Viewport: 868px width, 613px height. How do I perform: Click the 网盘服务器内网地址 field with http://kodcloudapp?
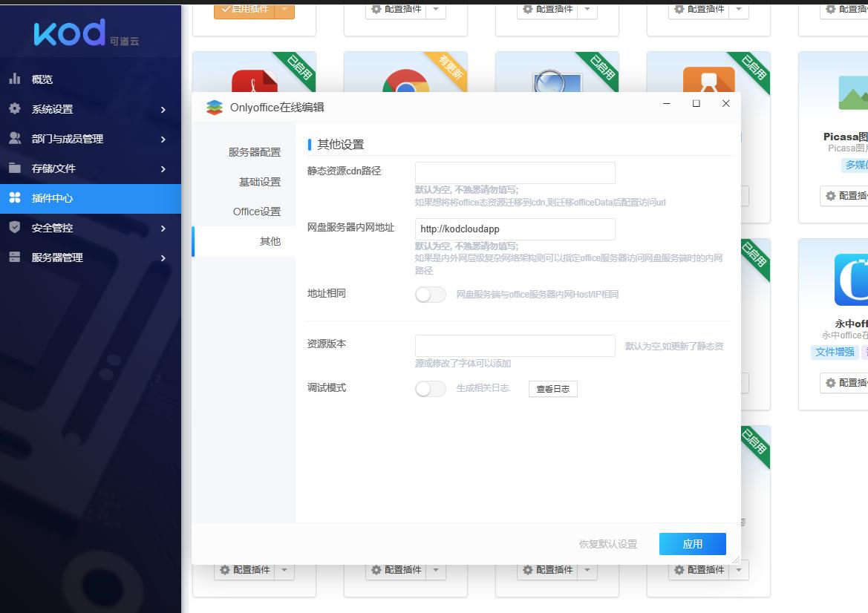click(515, 229)
